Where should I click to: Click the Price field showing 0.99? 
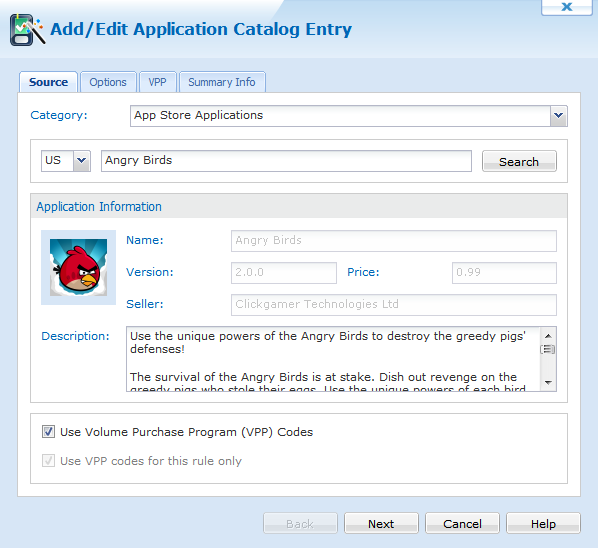click(x=504, y=273)
